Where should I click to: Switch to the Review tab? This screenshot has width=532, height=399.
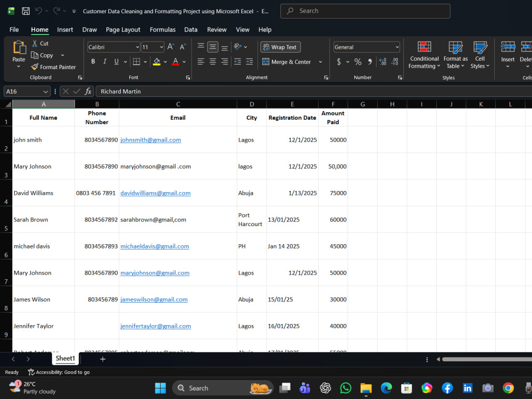click(217, 29)
